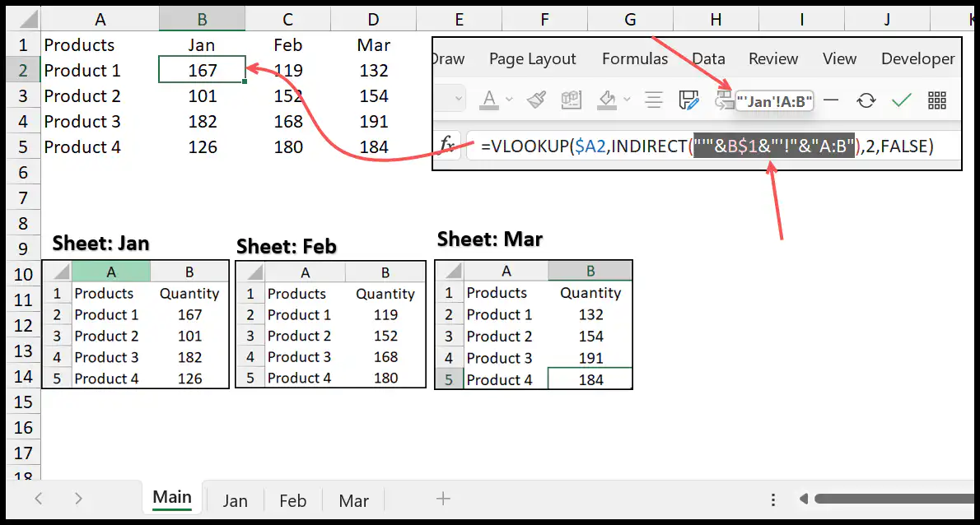
Task: Add a new sheet with plus button
Action: (x=443, y=498)
